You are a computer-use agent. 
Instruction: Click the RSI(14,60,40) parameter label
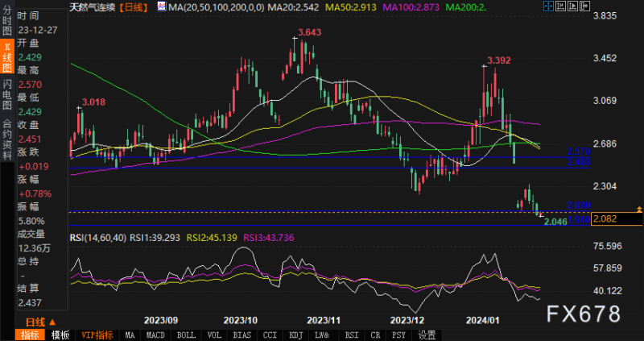pos(98,238)
